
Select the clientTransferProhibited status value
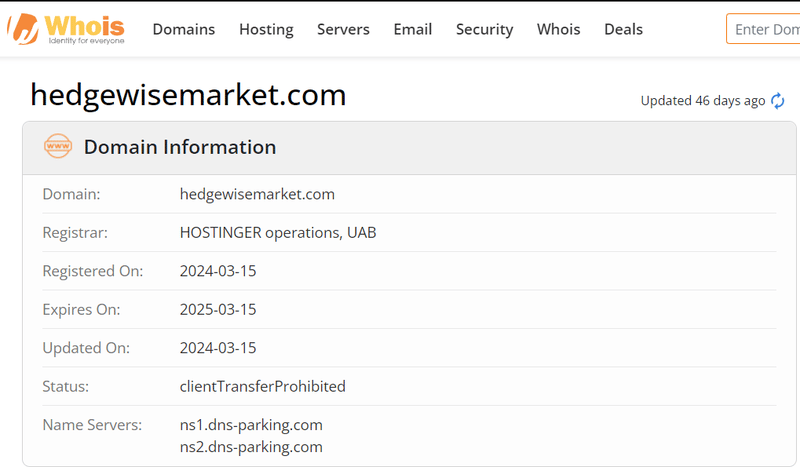263,386
